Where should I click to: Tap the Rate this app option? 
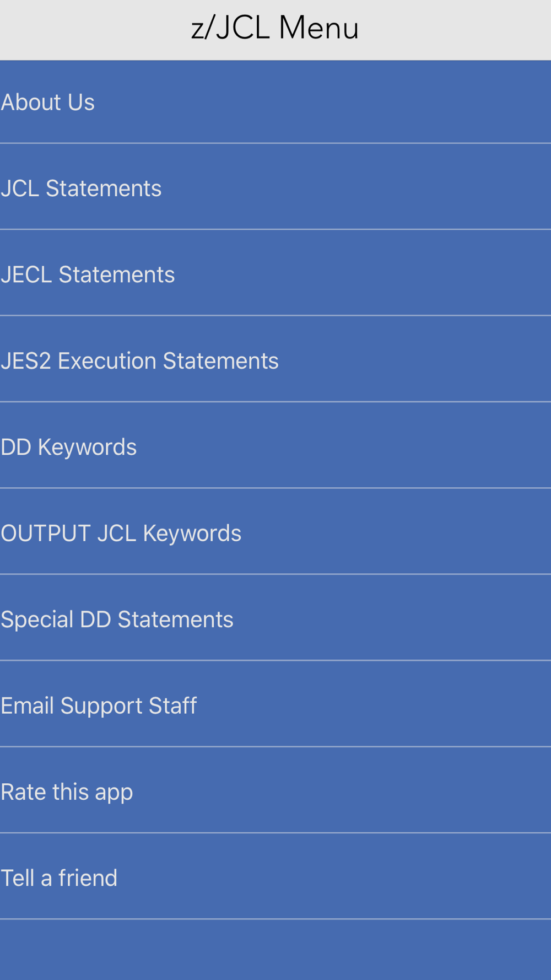pyautogui.click(x=275, y=791)
